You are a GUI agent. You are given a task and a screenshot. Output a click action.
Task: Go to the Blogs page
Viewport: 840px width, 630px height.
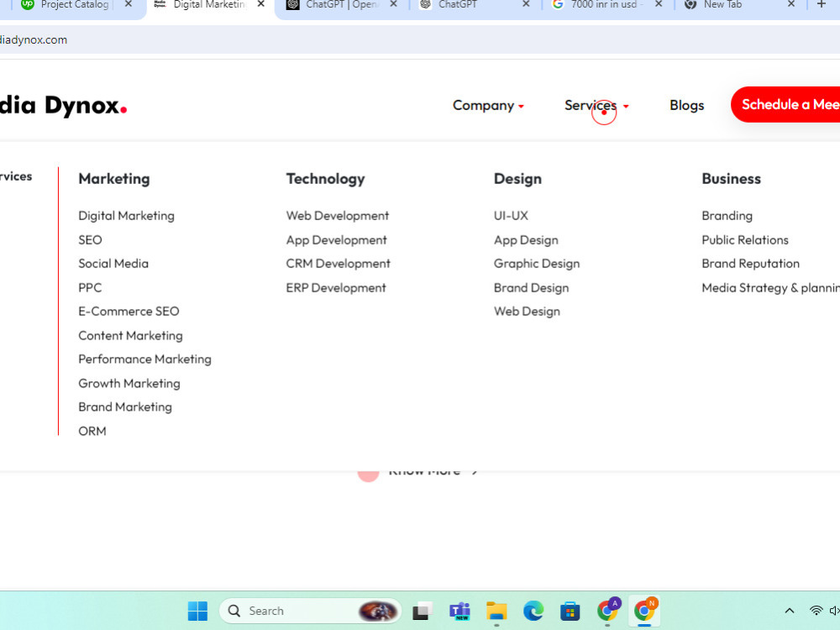(x=687, y=106)
